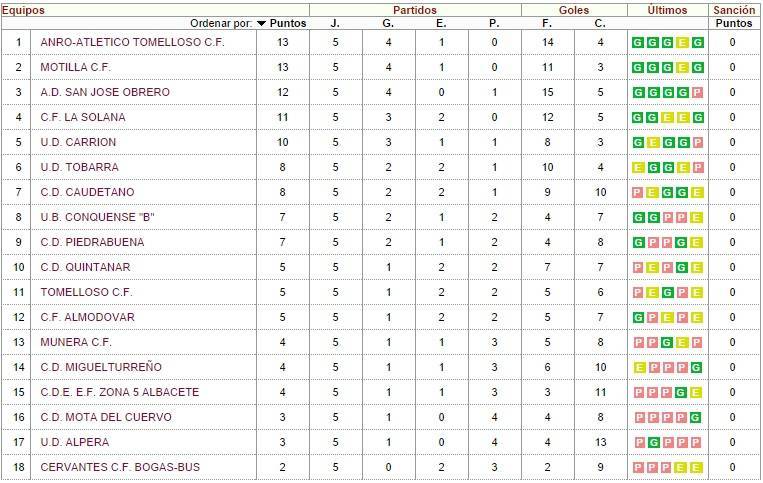The width and height of the screenshot is (763, 483).
Task: Click the pink P result box for A.D. San Jose Obrero
Action: pos(697,92)
